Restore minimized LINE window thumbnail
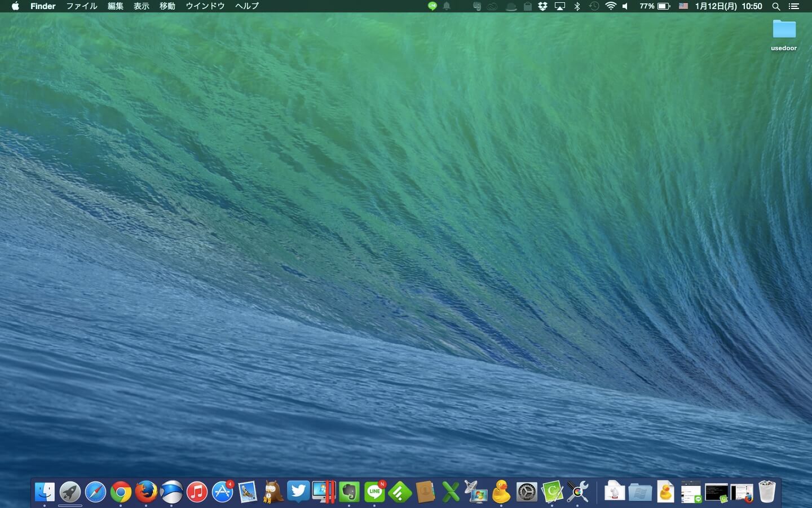This screenshot has height=508, width=812. [691, 492]
